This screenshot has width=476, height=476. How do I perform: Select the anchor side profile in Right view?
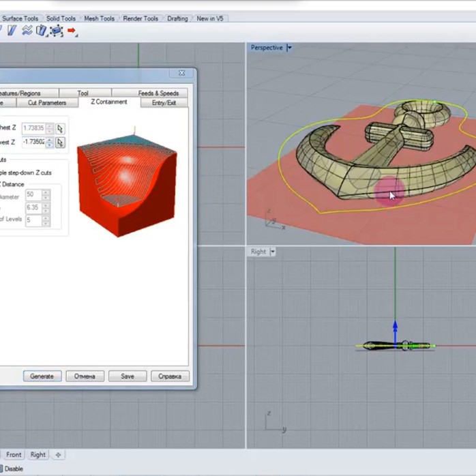(395, 346)
